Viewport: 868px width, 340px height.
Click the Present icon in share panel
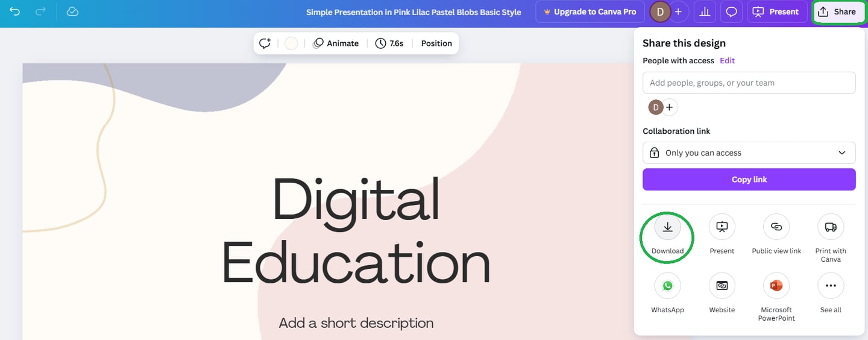click(x=722, y=227)
